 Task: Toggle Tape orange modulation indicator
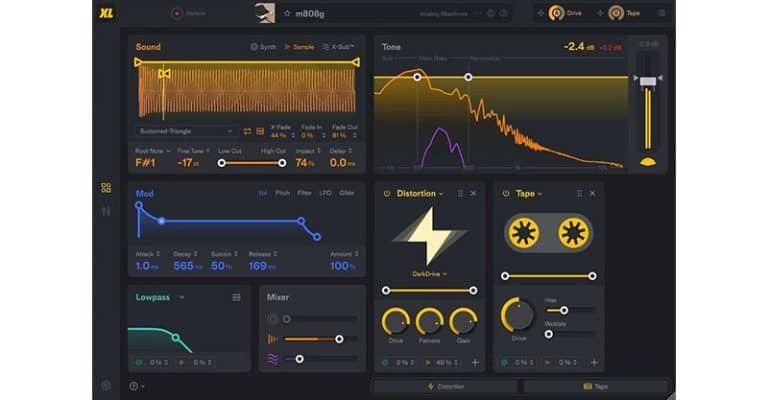[x=547, y=363]
